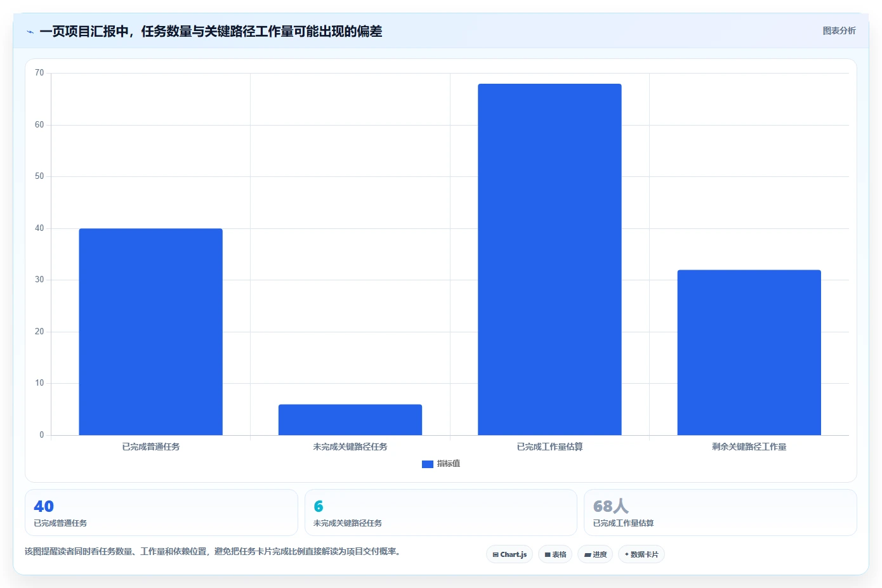Image resolution: width=882 pixels, height=588 pixels.
Task: Select the 剩余关键路径工作量 bar
Action: [x=749, y=353]
